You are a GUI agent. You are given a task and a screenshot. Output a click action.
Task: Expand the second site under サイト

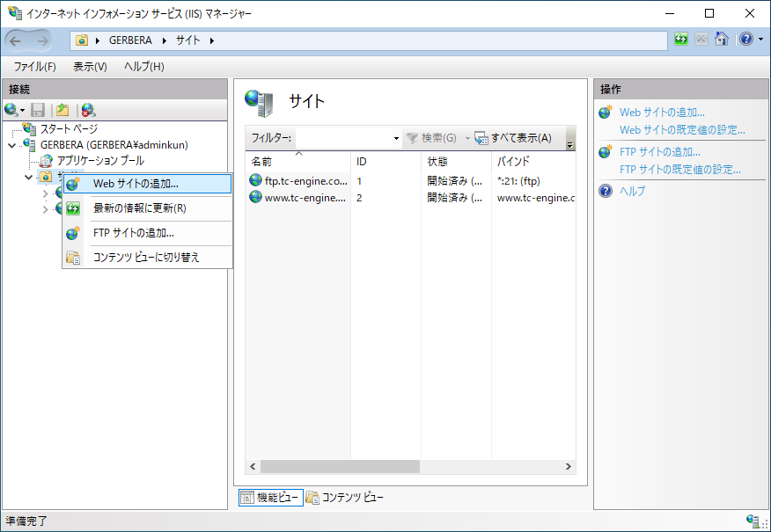46,210
